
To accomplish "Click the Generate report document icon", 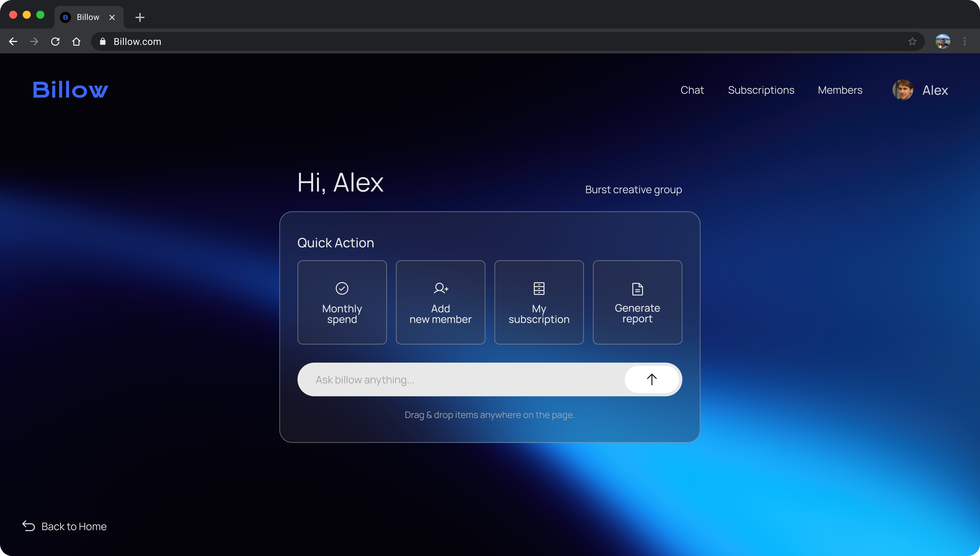I will point(637,289).
